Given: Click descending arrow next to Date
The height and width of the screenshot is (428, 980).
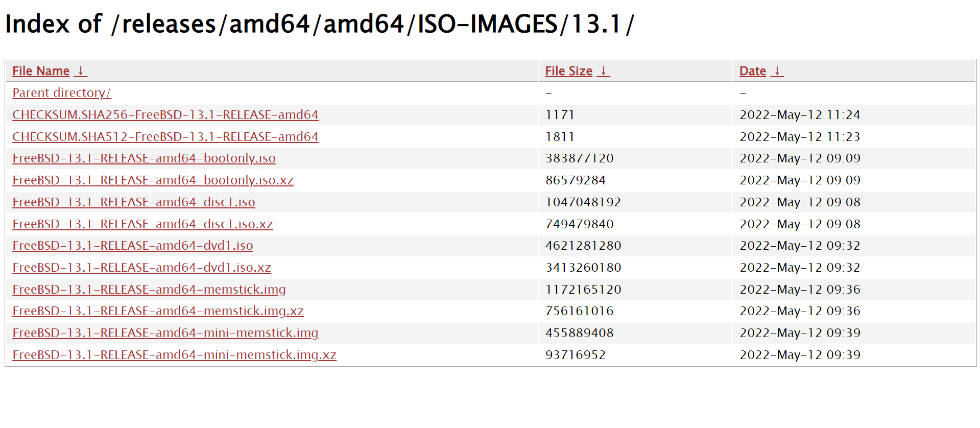Looking at the screenshot, I should [x=777, y=71].
